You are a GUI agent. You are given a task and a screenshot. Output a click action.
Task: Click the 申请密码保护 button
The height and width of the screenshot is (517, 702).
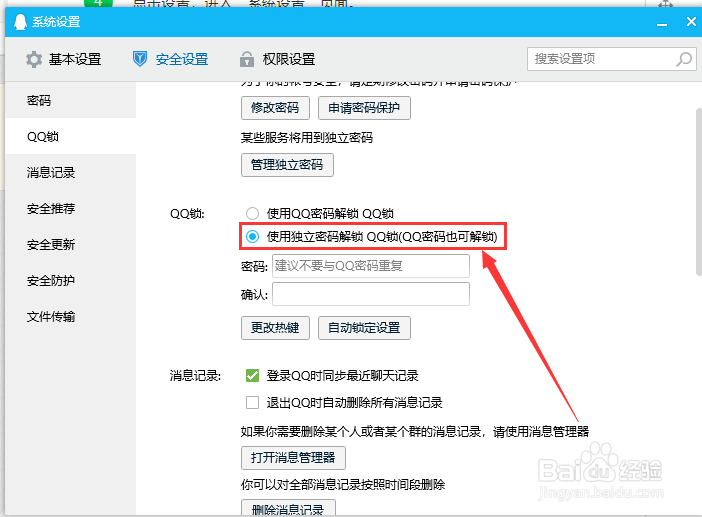point(364,108)
